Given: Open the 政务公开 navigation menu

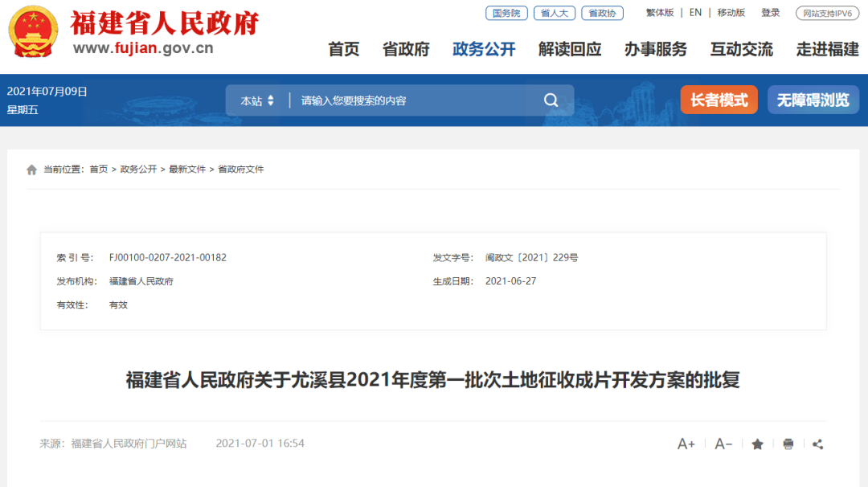Looking at the screenshot, I should tap(484, 49).
